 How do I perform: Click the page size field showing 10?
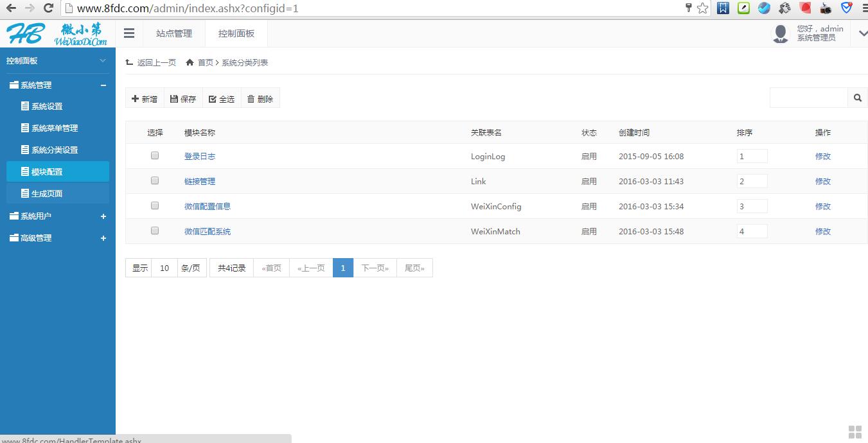[164, 268]
